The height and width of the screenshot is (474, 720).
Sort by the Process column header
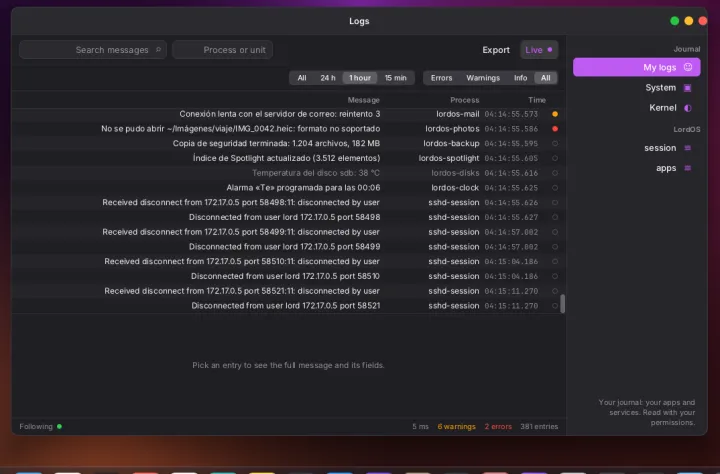tap(464, 100)
